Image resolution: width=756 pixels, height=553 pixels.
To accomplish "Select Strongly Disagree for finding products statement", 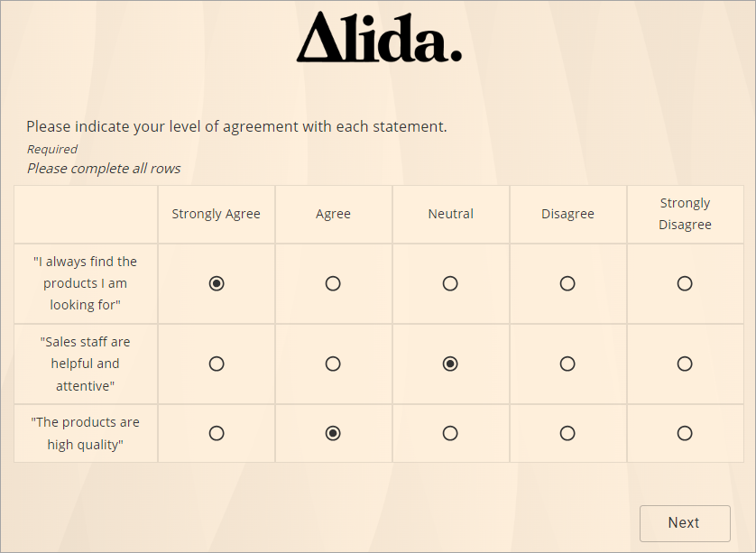I will (685, 282).
